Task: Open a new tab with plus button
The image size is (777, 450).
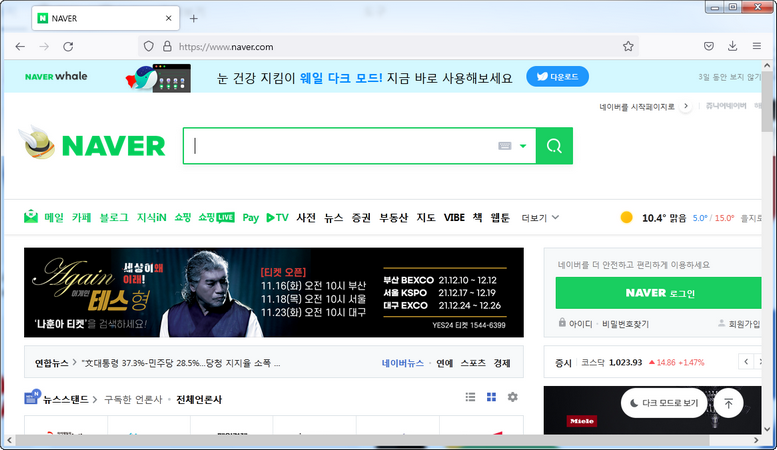Action: coord(194,19)
